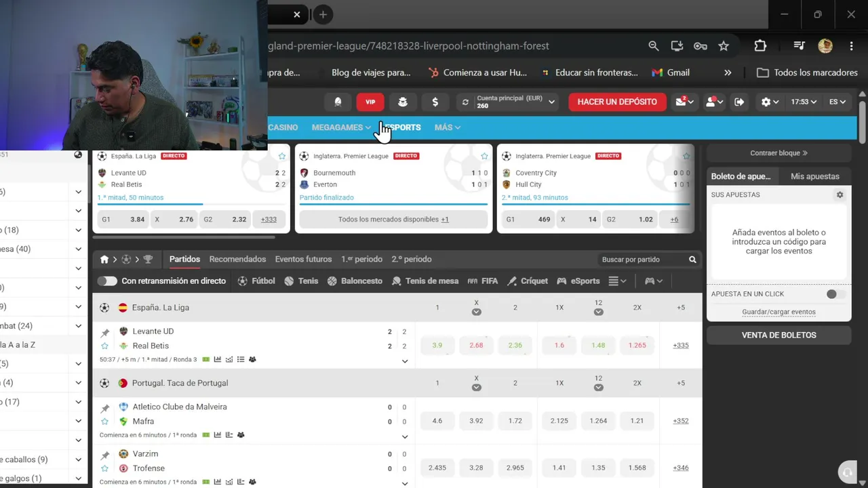Open the 1.er periodo tab
868x488 pixels.
tap(361, 259)
